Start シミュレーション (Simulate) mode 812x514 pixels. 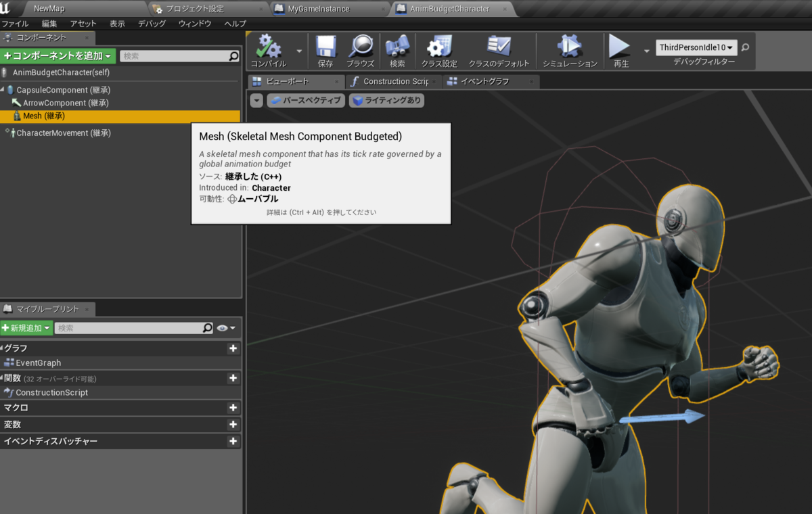[569, 49]
